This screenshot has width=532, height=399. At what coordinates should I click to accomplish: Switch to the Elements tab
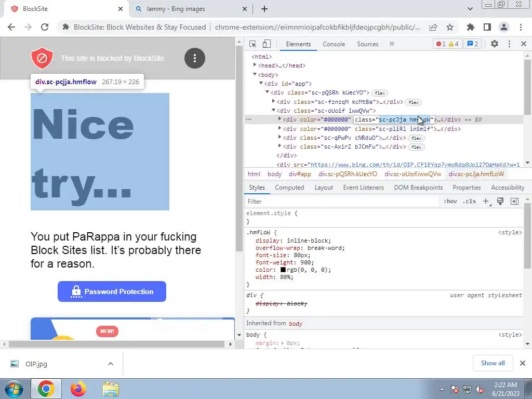(298, 44)
